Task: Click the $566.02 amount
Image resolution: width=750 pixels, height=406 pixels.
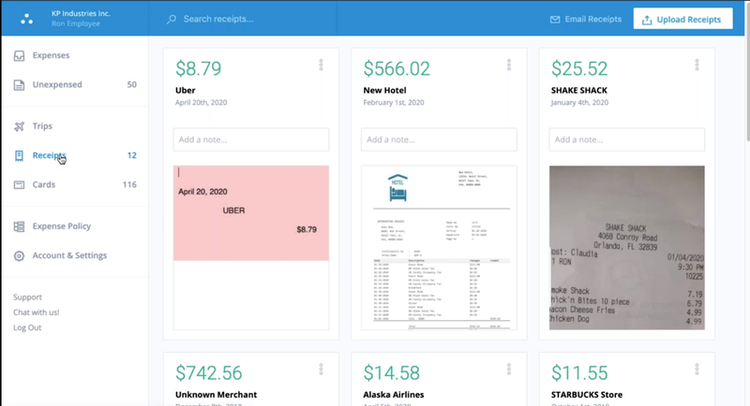Action: [x=397, y=69]
